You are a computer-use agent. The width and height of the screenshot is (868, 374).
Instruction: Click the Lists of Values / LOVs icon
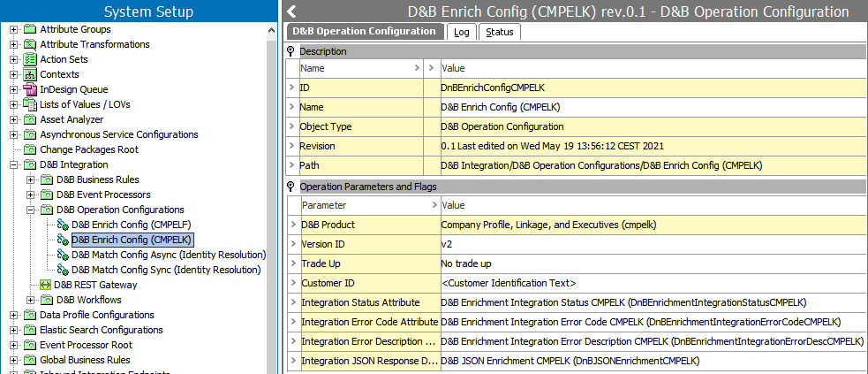(x=30, y=104)
